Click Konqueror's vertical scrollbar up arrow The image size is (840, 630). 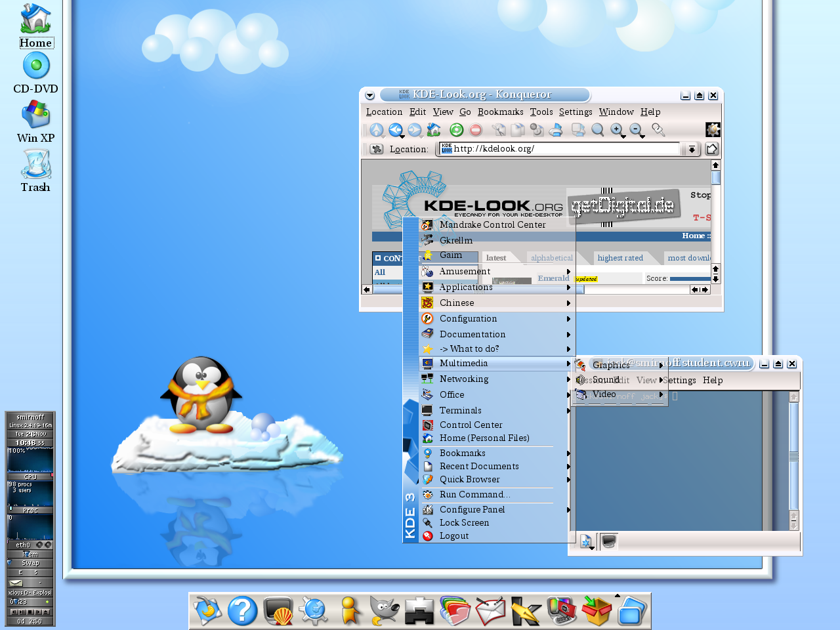pyautogui.click(x=715, y=165)
